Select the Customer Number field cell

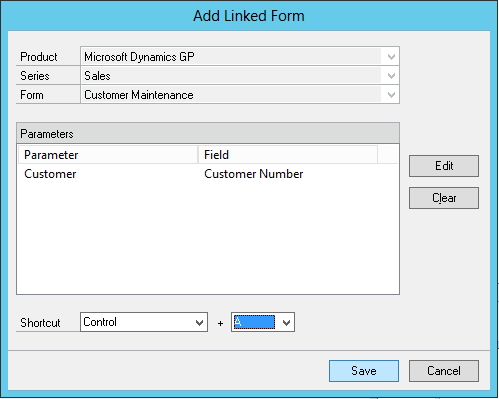(x=254, y=174)
